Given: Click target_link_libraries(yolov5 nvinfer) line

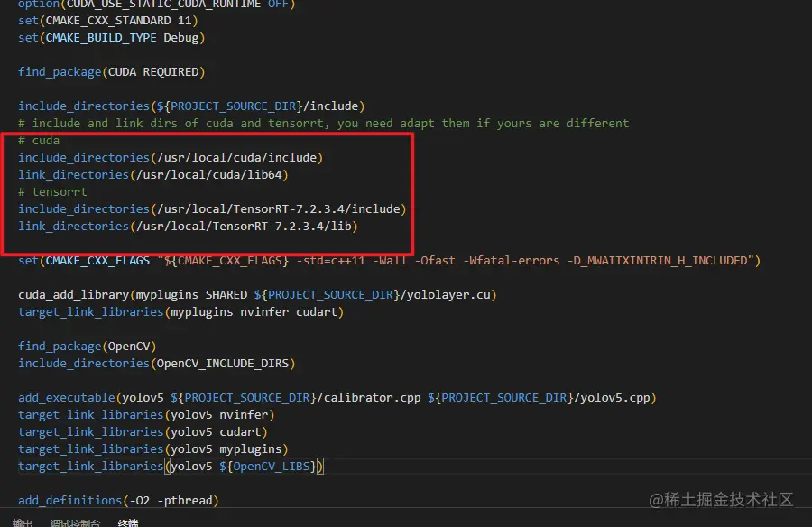Looking at the screenshot, I should (x=146, y=414).
